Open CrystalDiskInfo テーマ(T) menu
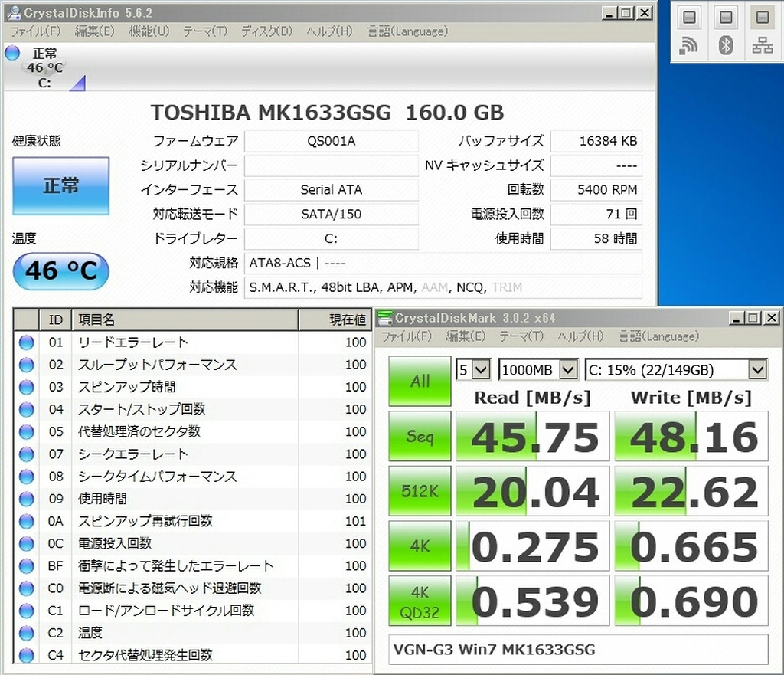784x675 pixels. tap(205, 31)
